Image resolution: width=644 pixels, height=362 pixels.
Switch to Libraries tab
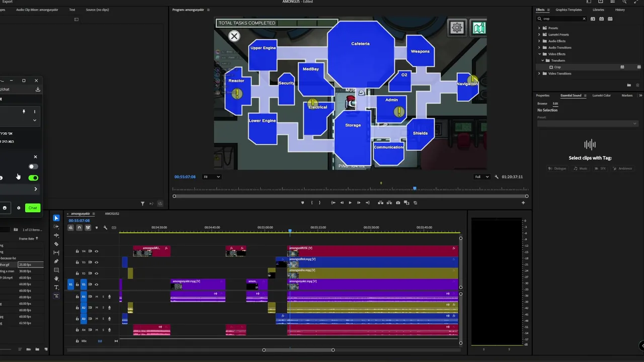click(598, 10)
